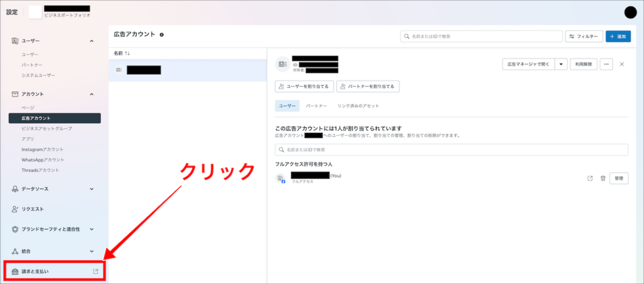Sort list by 名前 column arrows

pyautogui.click(x=127, y=54)
